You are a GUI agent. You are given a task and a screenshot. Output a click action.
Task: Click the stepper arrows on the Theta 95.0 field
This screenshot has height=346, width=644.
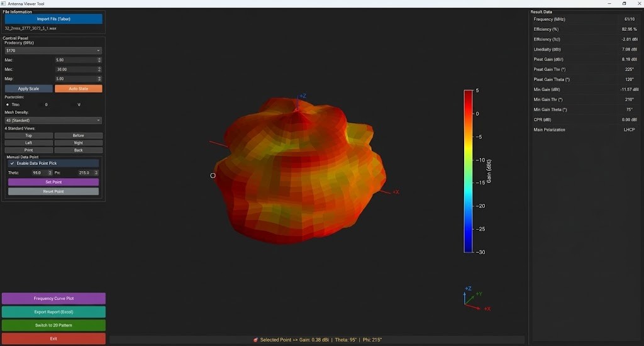(50, 172)
